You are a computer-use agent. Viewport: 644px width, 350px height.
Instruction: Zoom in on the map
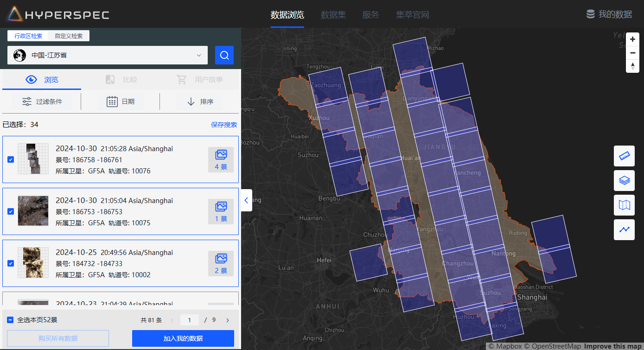(x=632, y=39)
